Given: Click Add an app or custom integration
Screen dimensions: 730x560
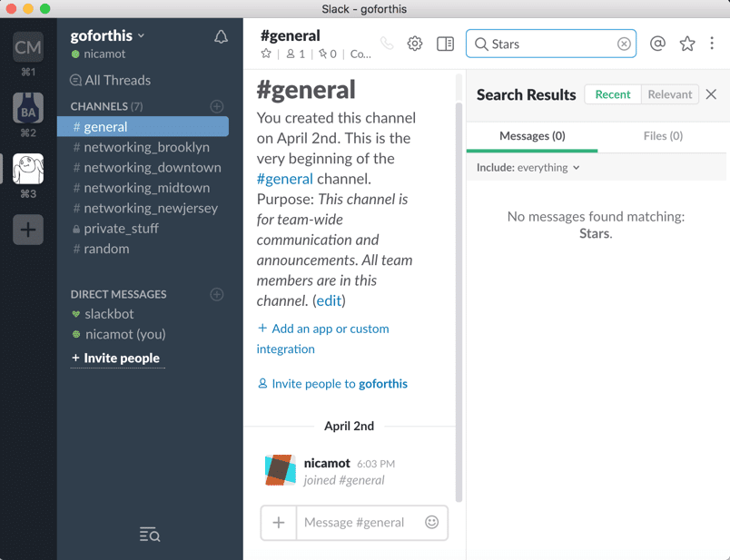Looking at the screenshot, I should 323,339.
